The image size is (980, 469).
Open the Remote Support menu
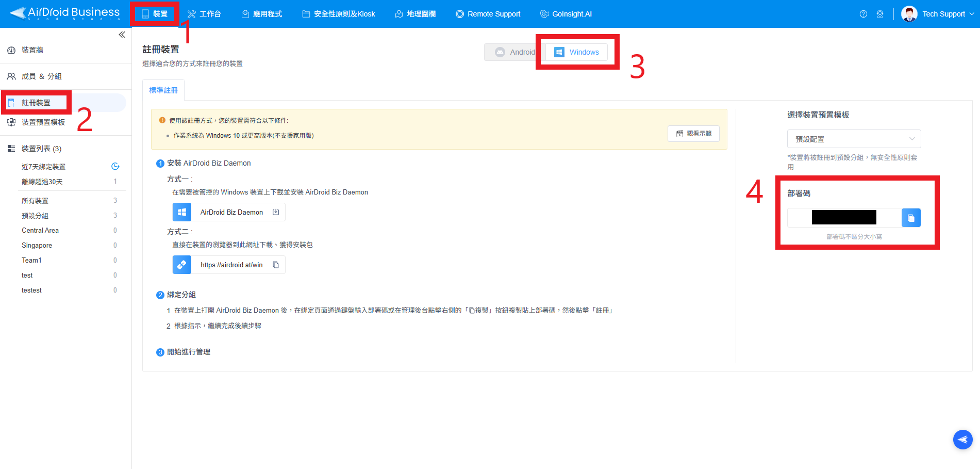(x=488, y=14)
